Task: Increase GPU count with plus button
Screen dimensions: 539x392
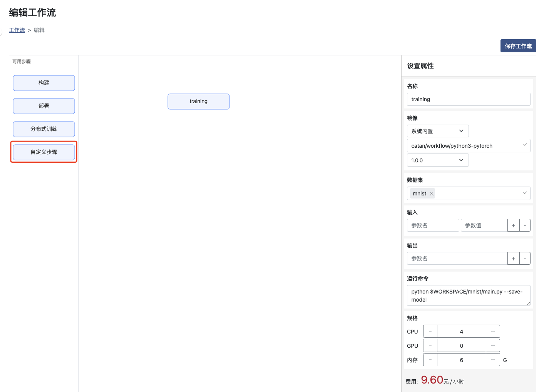Action: (x=493, y=345)
